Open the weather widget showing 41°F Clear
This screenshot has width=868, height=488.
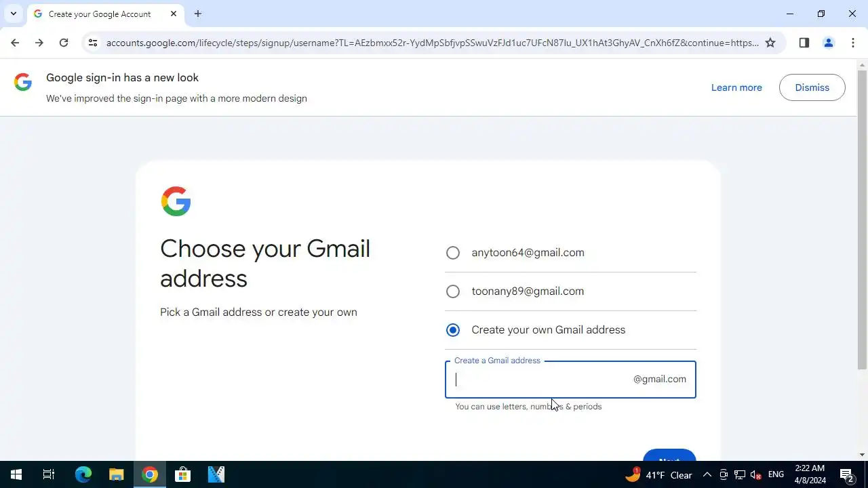coord(658,474)
